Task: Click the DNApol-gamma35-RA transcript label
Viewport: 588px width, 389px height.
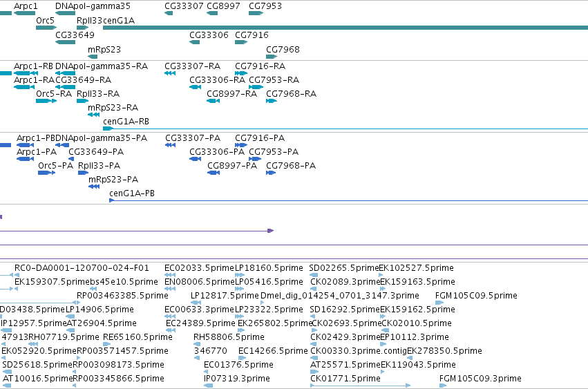Action: point(102,66)
